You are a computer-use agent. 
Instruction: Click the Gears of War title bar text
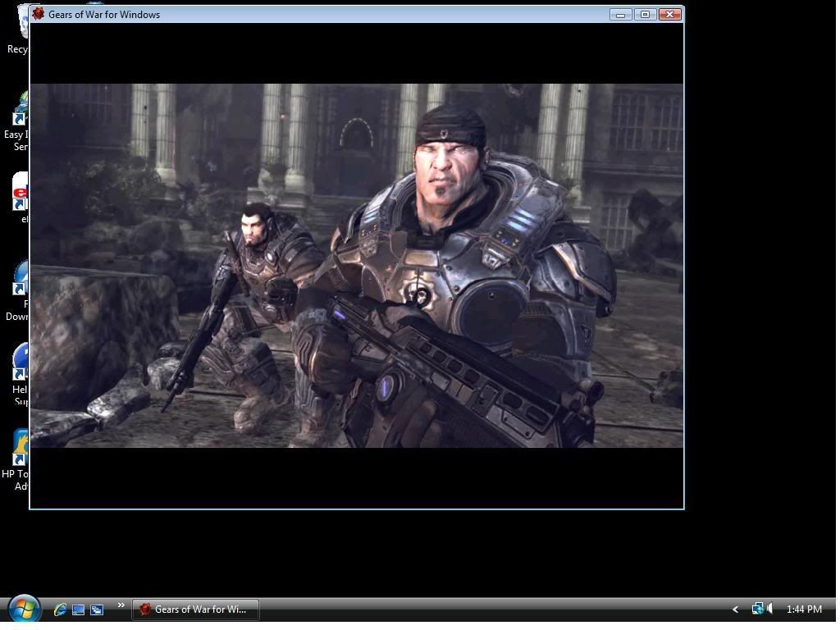(x=104, y=14)
